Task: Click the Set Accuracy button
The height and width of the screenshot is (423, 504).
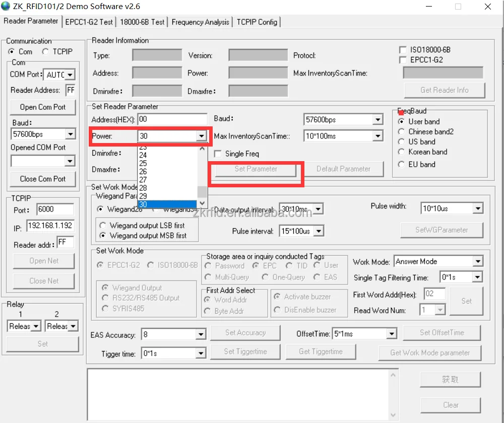Action: point(245,333)
